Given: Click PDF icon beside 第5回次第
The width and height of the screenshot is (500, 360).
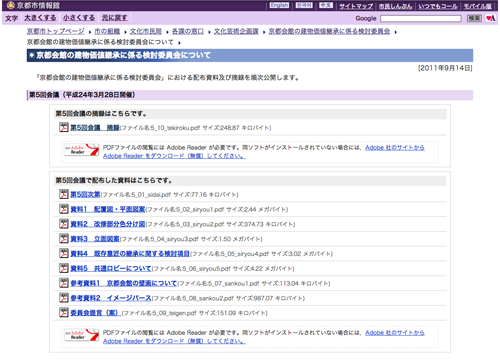Looking at the screenshot, I should coord(64,194).
